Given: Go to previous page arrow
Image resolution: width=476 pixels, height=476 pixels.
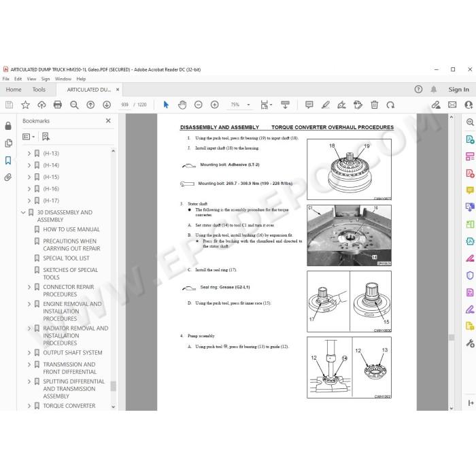Looking at the screenshot, I should 90,105.
